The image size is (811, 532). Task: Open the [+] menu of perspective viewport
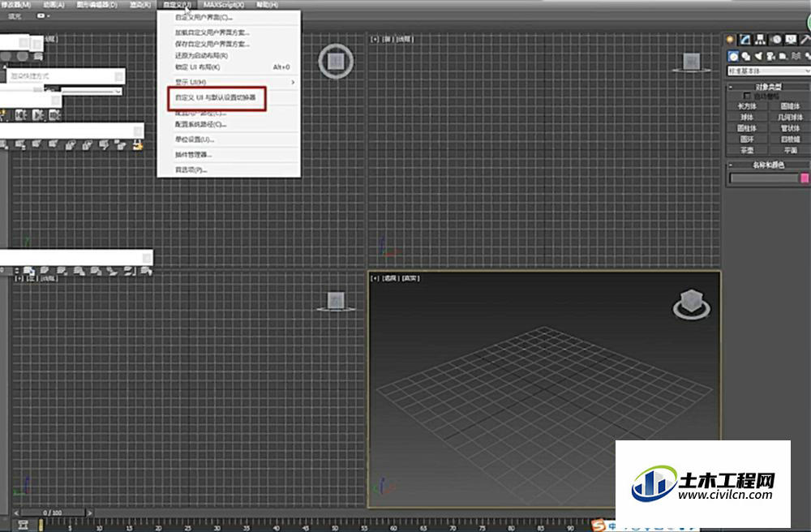pos(375,278)
